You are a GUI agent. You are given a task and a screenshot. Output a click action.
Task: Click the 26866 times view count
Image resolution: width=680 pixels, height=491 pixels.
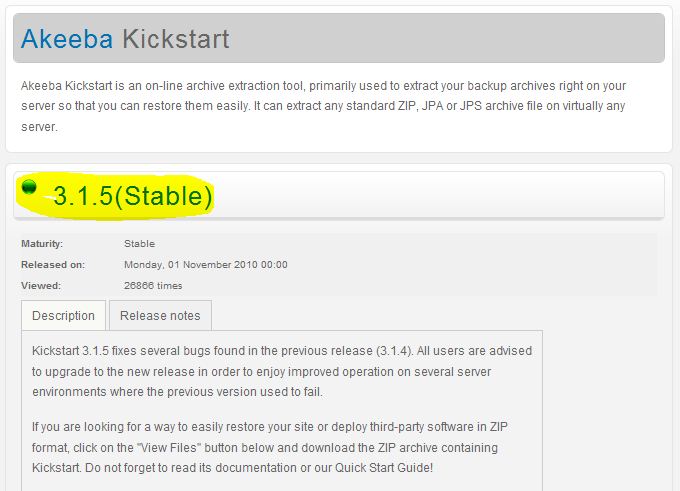[153, 285]
